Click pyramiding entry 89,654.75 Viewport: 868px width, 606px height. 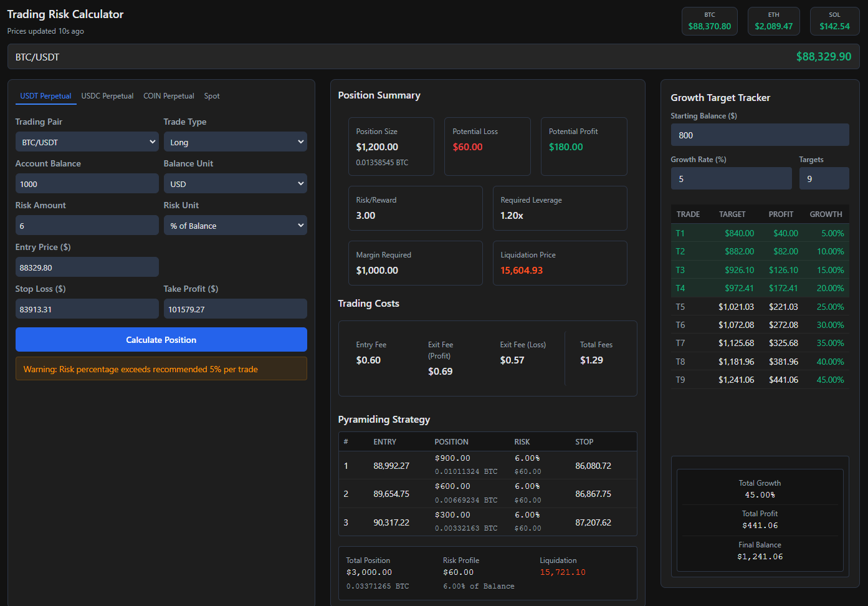click(x=391, y=494)
